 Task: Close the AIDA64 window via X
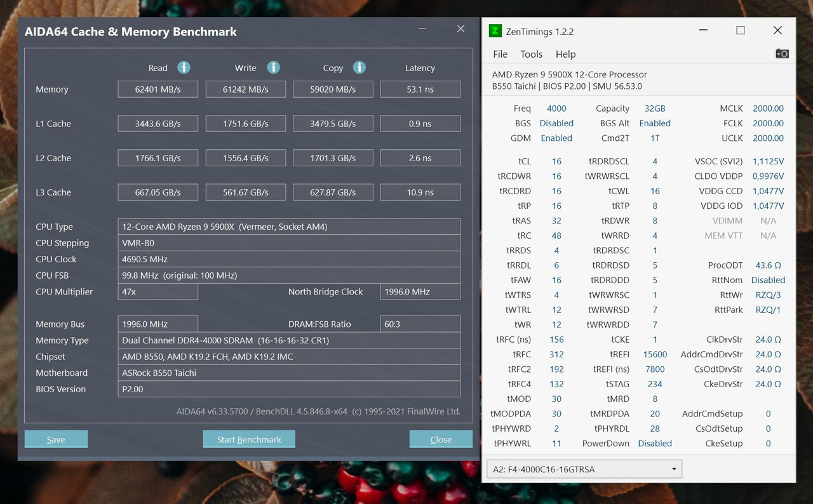coord(461,29)
